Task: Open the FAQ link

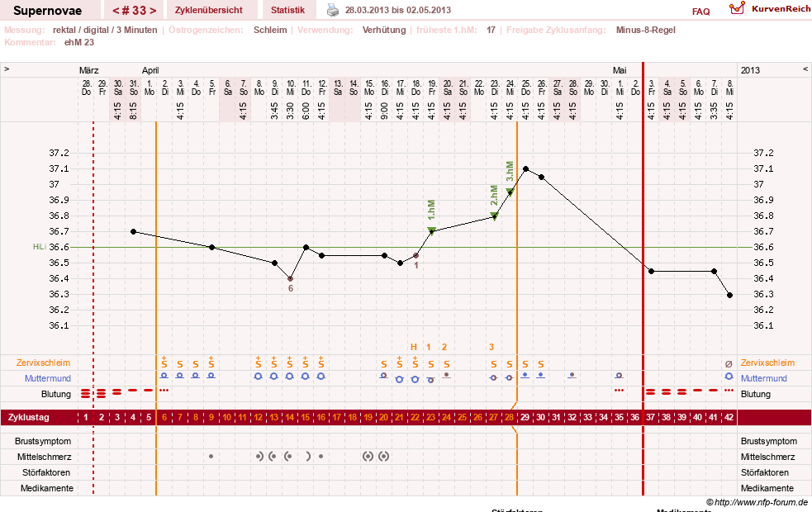Action: tap(700, 12)
